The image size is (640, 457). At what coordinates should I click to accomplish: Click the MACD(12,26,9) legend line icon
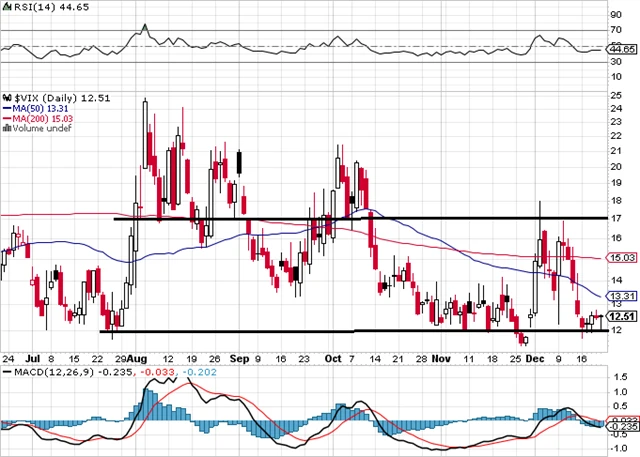click(x=5, y=373)
